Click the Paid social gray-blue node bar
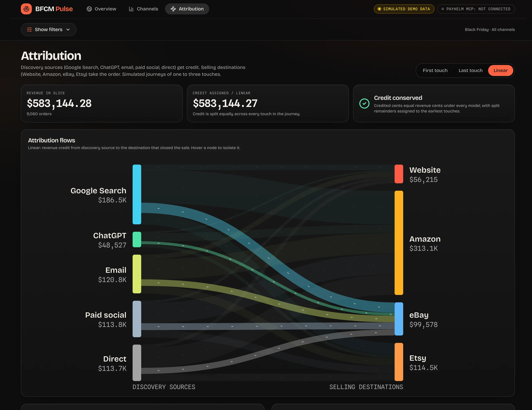The width and height of the screenshot is (532, 410). pos(137,319)
